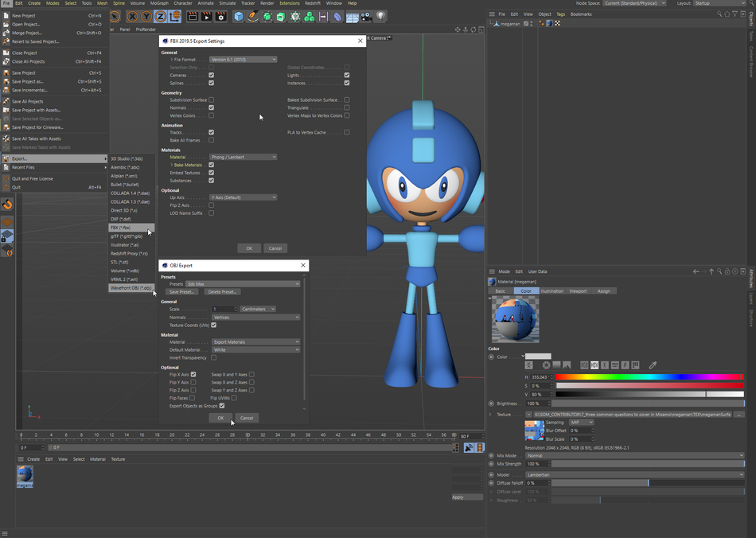The image size is (756, 538).
Task: Add a Camera object from toolbar
Action: click(x=366, y=17)
